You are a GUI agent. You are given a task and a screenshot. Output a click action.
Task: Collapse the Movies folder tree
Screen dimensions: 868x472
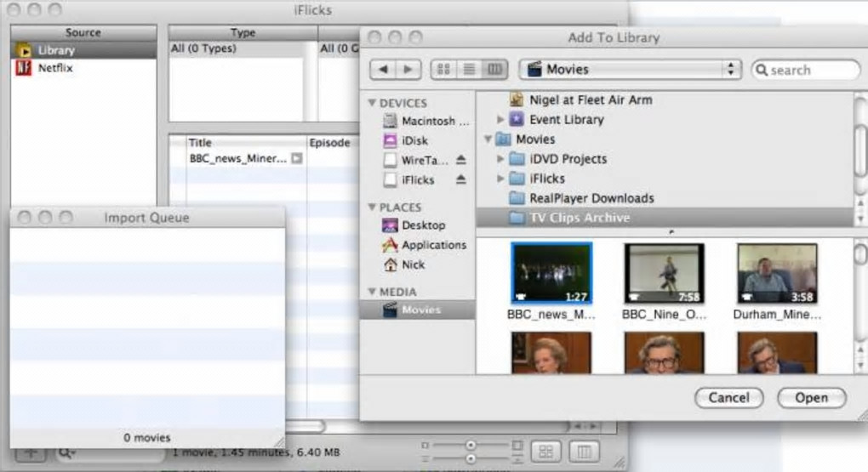488,139
